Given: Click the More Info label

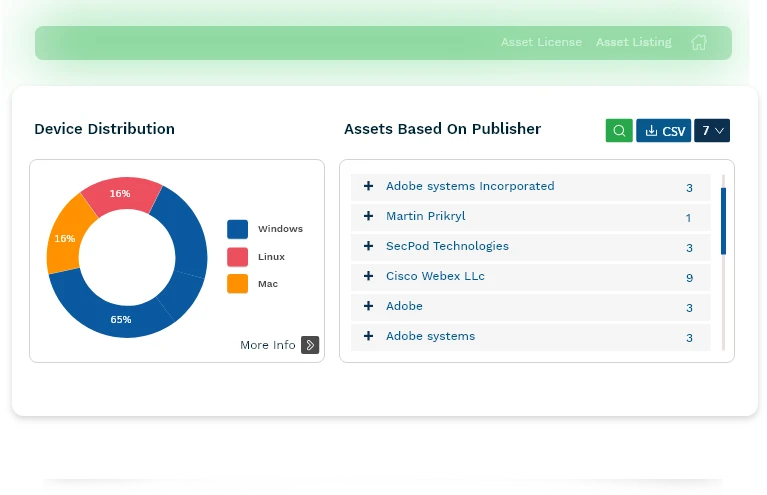Looking at the screenshot, I should (268, 345).
